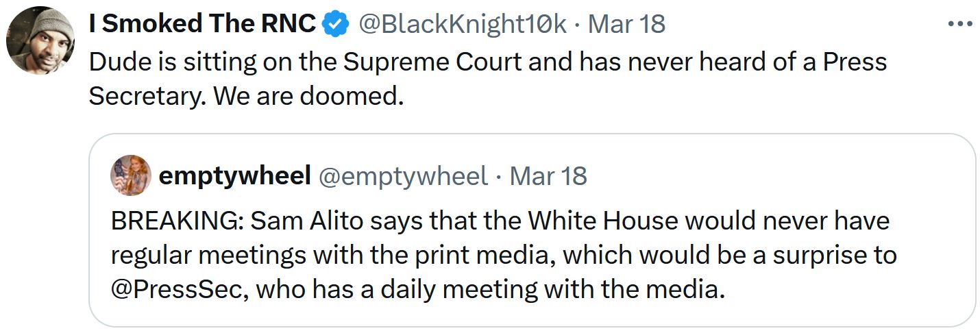
Task: Click the emptywheel display name
Action: coord(234,176)
